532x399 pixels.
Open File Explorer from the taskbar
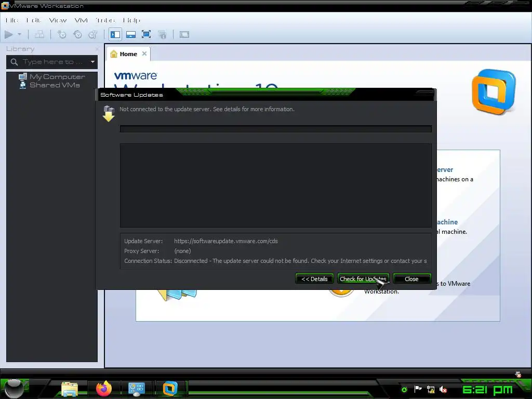[70, 389]
